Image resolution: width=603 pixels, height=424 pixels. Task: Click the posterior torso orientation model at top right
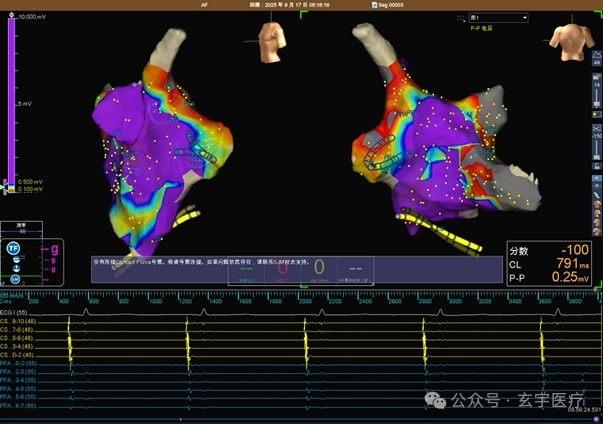tap(571, 42)
